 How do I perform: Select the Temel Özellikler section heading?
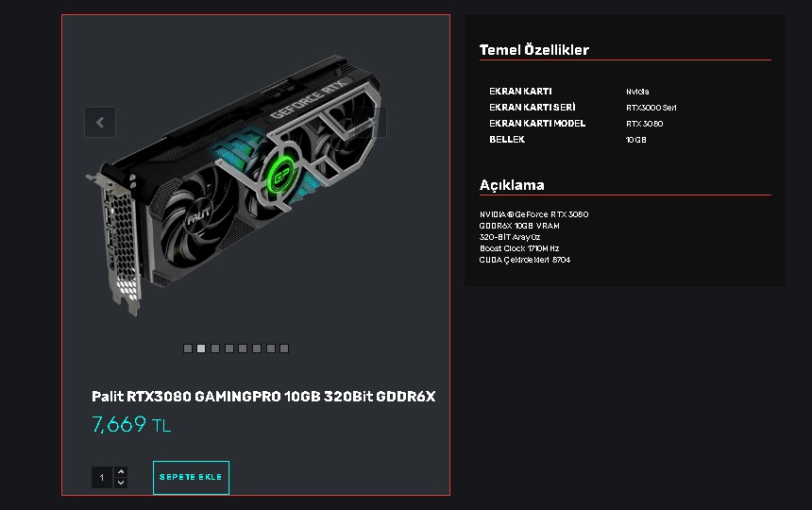pyautogui.click(x=533, y=50)
